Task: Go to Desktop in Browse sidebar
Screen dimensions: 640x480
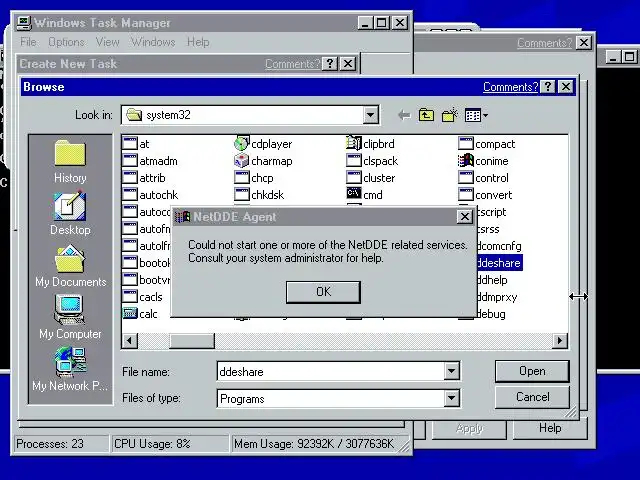Action: click(70, 213)
